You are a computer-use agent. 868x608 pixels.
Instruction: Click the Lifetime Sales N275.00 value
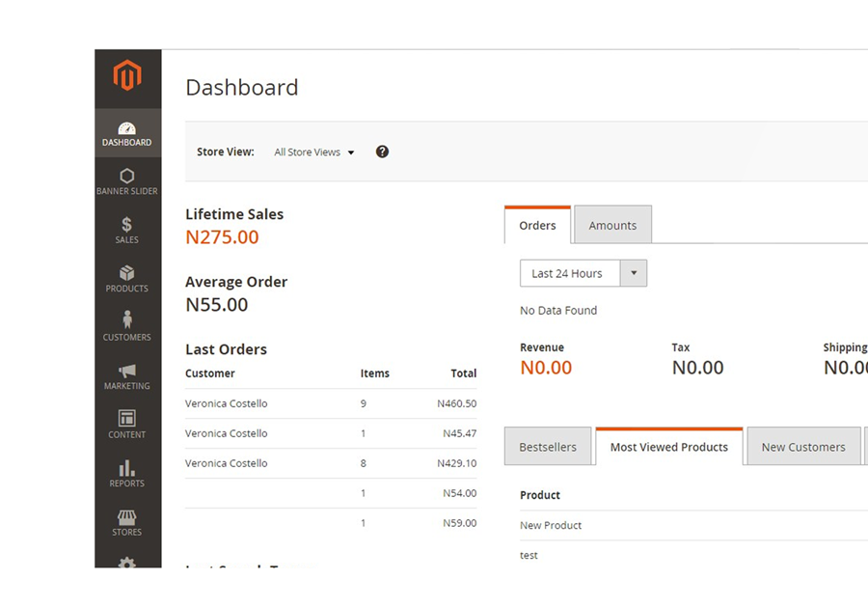(x=222, y=237)
